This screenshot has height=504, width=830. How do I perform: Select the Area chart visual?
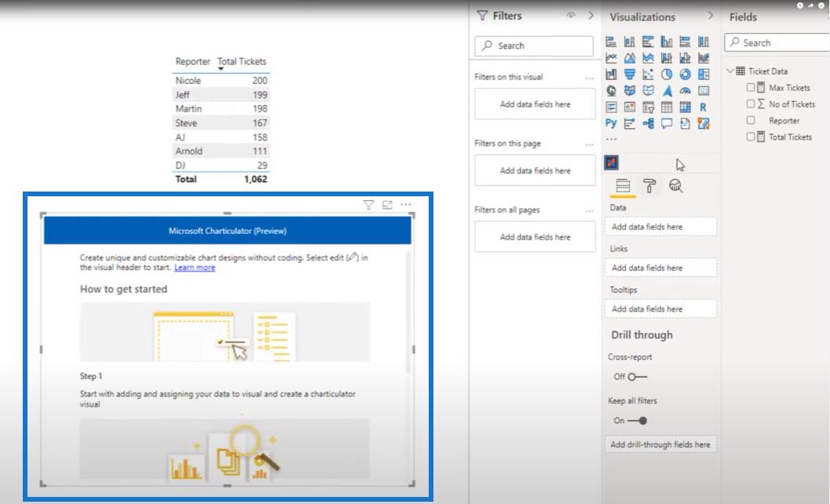tap(630, 58)
